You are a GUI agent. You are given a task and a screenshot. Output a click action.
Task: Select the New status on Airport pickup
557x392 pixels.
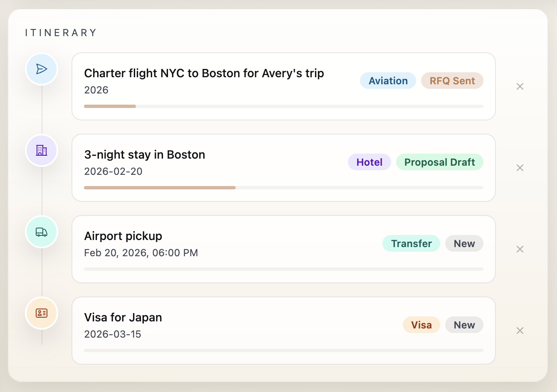click(x=464, y=243)
